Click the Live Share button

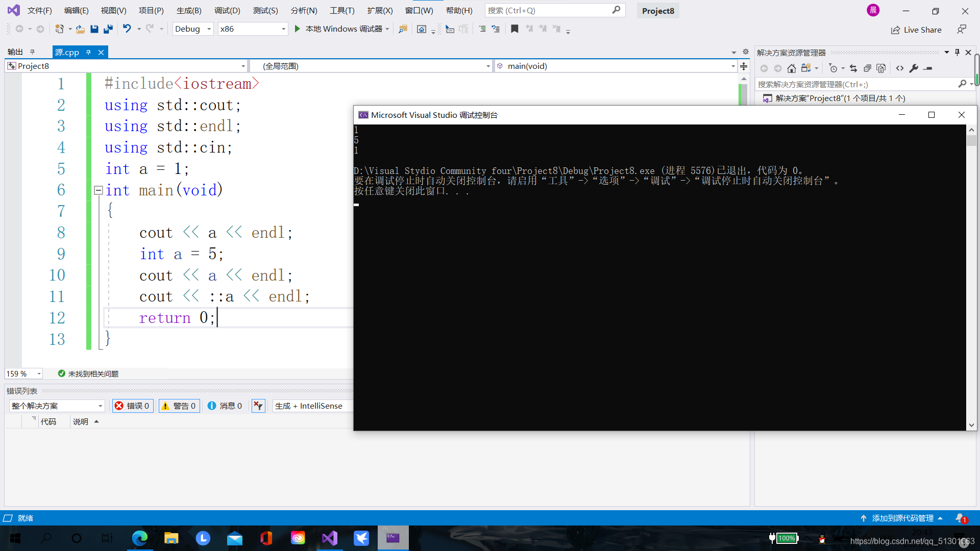[x=916, y=30]
